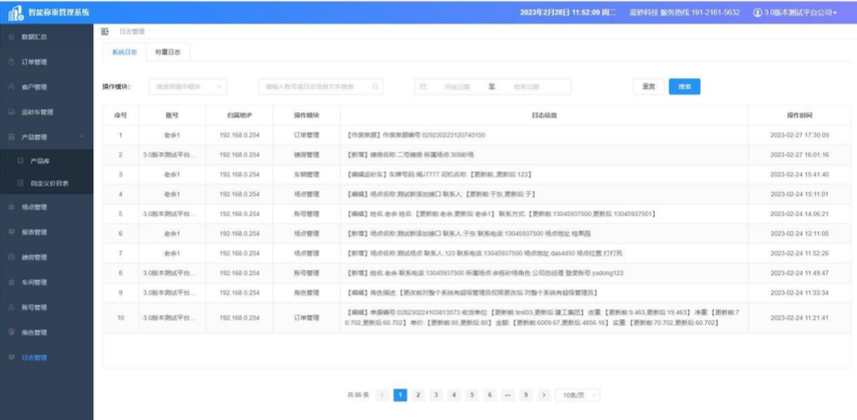857x420 pixels.
Task: Click row 3 车辆管理 module cell
Action: (306, 174)
